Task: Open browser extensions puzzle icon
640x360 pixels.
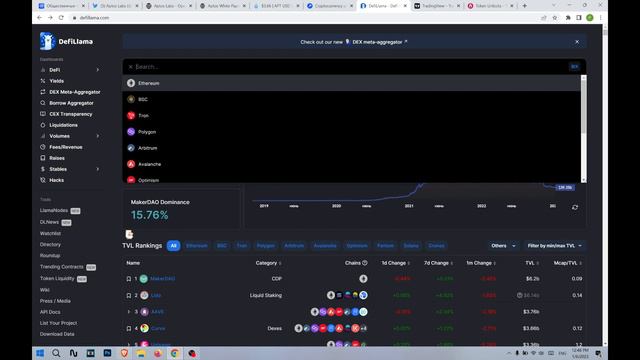Action: click(x=568, y=18)
